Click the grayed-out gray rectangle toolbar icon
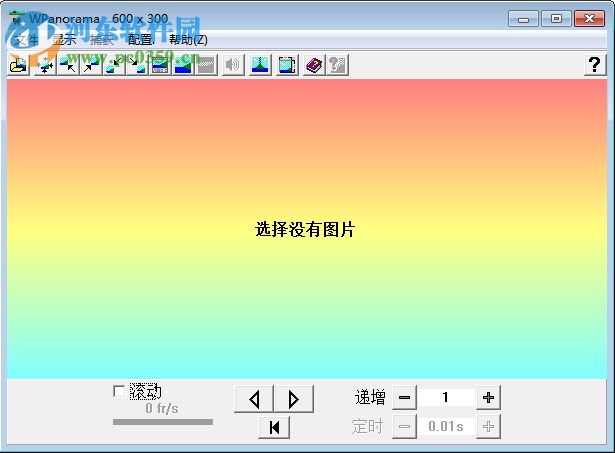The image size is (615, 453). (206, 65)
